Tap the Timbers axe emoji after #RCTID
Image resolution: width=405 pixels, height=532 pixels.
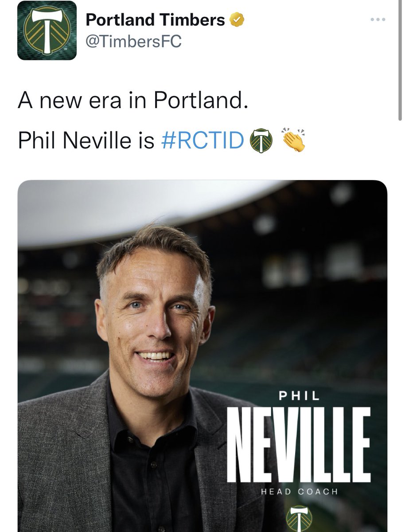pyautogui.click(x=261, y=140)
